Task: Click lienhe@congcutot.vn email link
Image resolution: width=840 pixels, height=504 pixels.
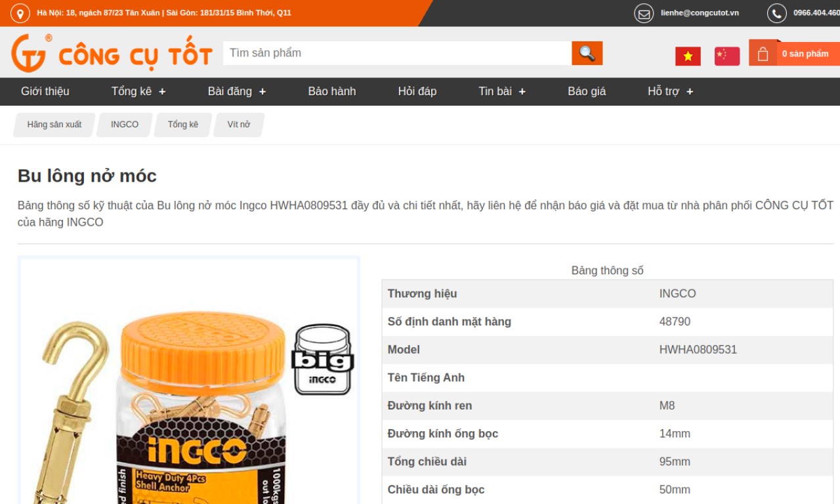Action: pos(700,13)
